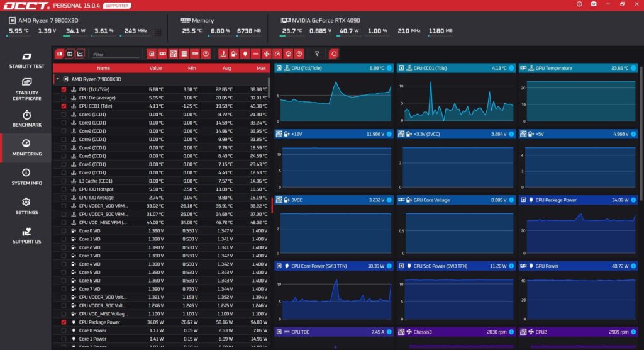Check the CPU Die (average) checkbox
Screen dimensions: 644x350
(64, 98)
